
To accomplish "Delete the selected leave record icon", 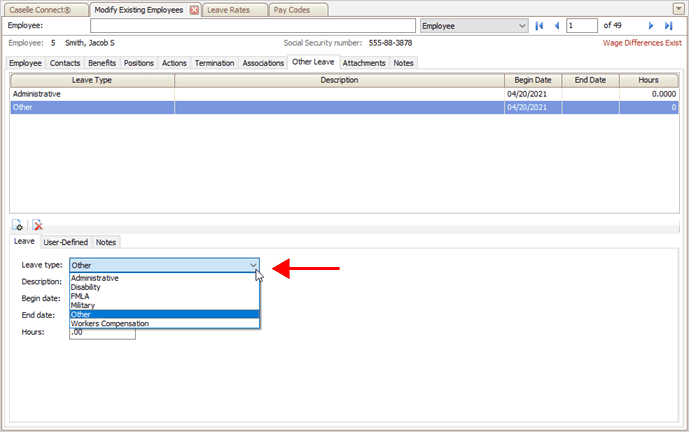I will click(37, 226).
